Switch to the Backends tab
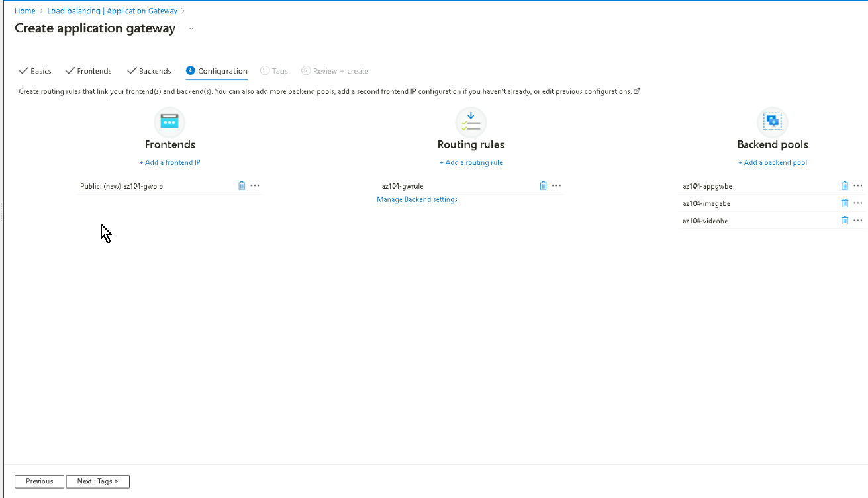 (150, 71)
